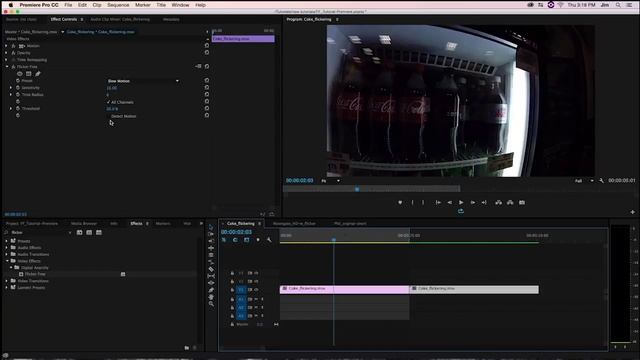Image resolution: width=640 pixels, height=360 pixels.
Task: Toggle animation stopwatch for Threshold
Action: click(18, 109)
